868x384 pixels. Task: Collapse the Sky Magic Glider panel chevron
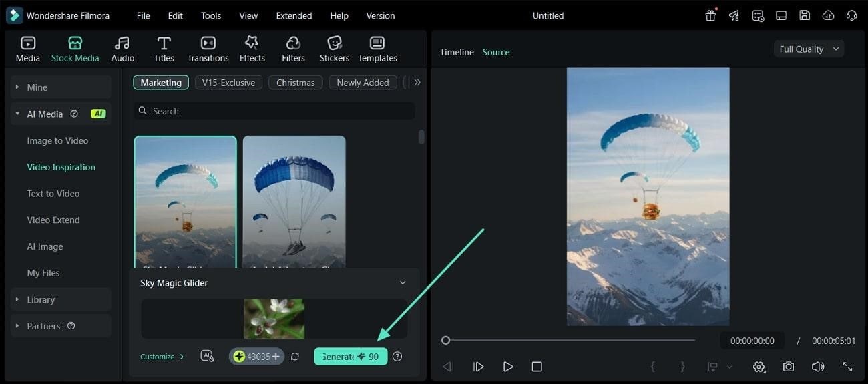tap(402, 283)
